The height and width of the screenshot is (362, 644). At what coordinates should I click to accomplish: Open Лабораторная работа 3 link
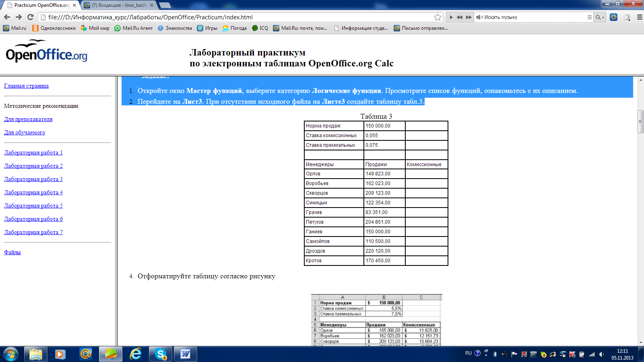tap(33, 179)
